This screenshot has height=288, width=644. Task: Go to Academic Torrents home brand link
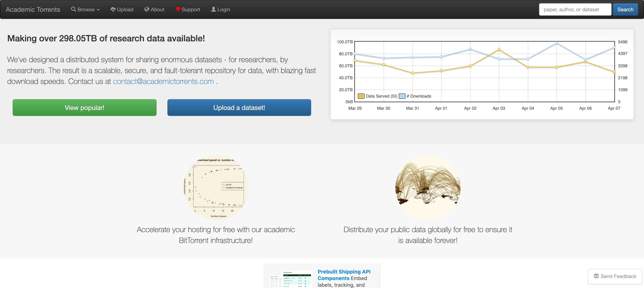(x=33, y=9)
